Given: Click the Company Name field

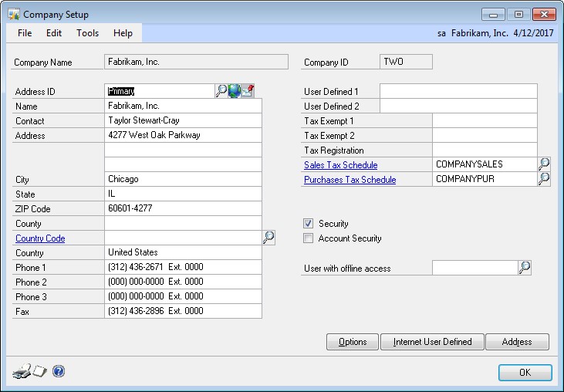Looking at the screenshot, I should (197, 62).
